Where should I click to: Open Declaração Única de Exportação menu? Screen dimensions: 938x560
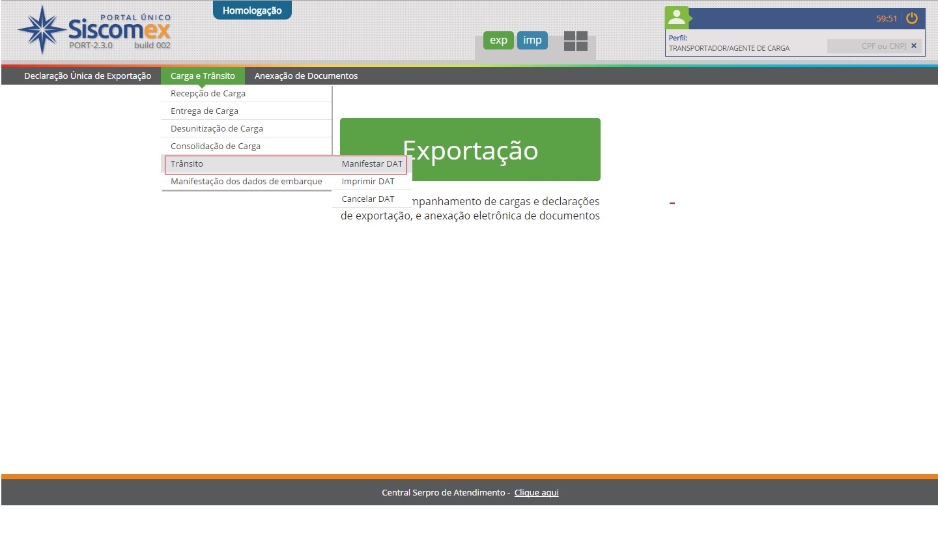point(87,76)
